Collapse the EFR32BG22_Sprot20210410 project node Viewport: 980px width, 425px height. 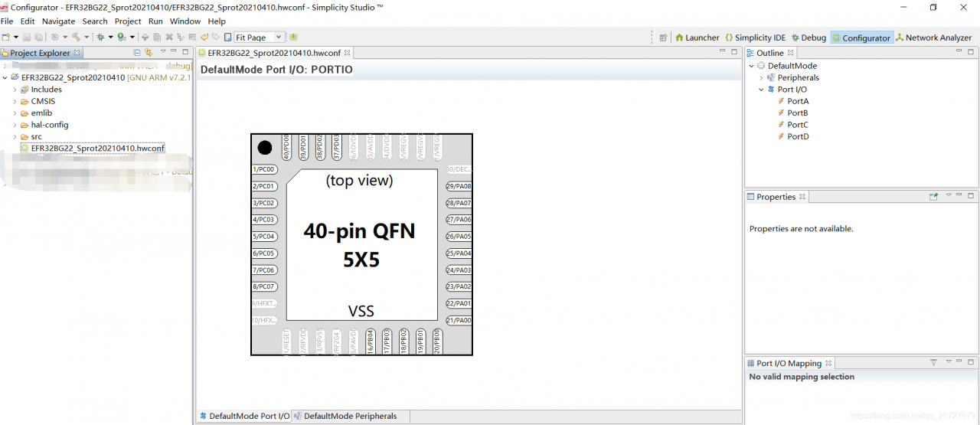pos(5,77)
